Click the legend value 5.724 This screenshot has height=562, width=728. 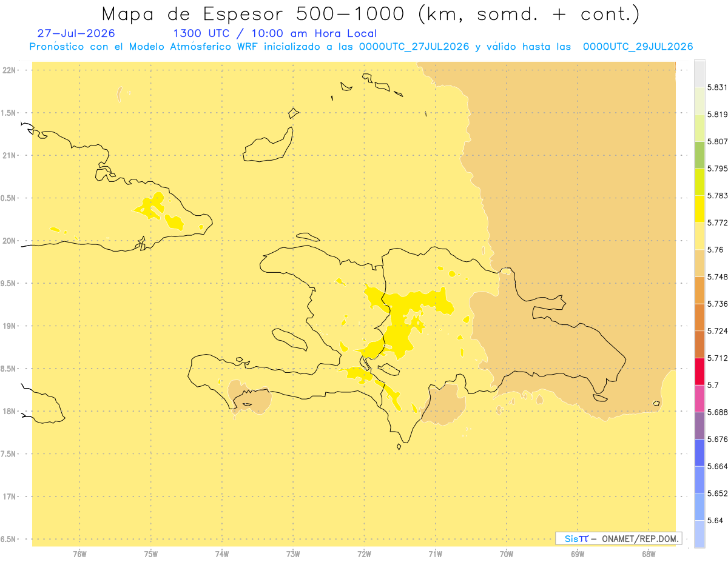pos(717,331)
